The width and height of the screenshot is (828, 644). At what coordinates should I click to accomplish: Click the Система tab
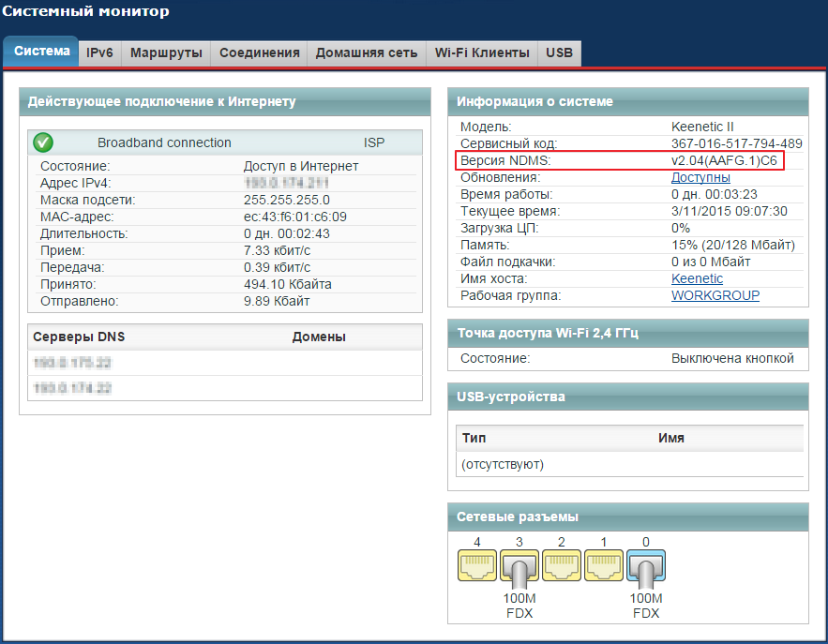42,52
